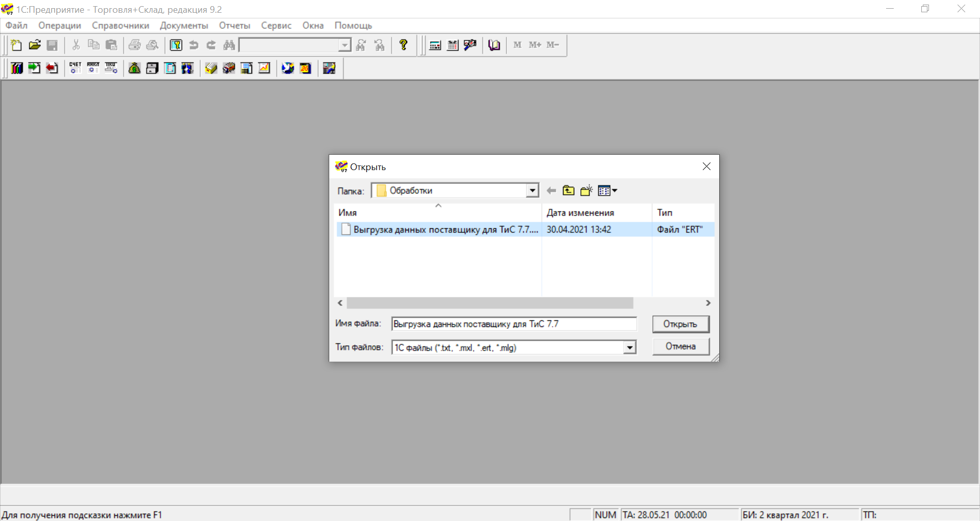Click the Find (binoculars) icon
Image resolution: width=980 pixels, height=521 pixels.
pyautogui.click(x=229, y=45)
